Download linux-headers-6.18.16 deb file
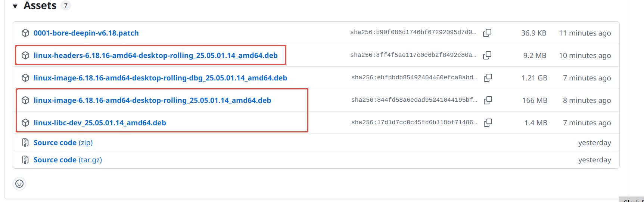The width and height of the screenshot is (644, 202). [155, 55]
